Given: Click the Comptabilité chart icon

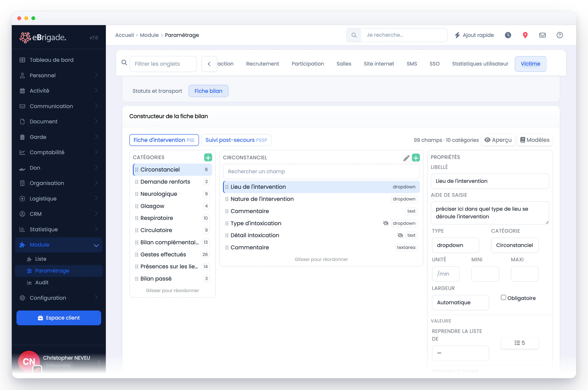Looking at the screenshot, I should pos(22,152).
